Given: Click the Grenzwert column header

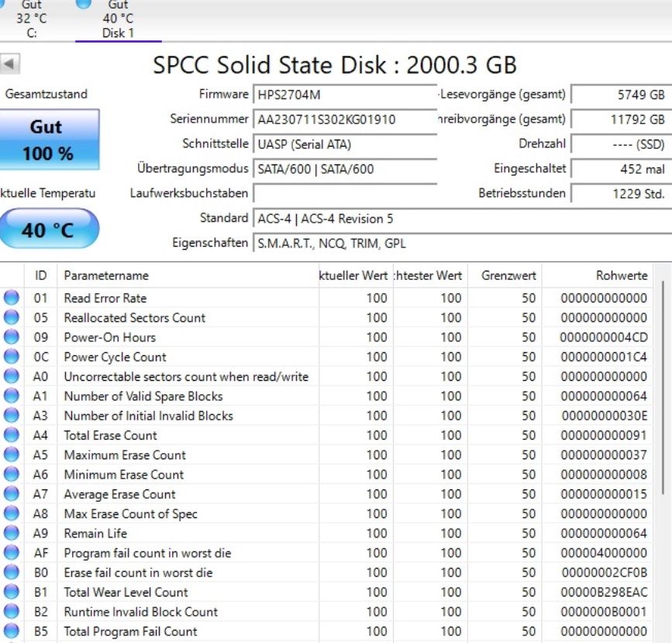Looking at the screenshot, I should pyautogui.click(x=505, y=275).
